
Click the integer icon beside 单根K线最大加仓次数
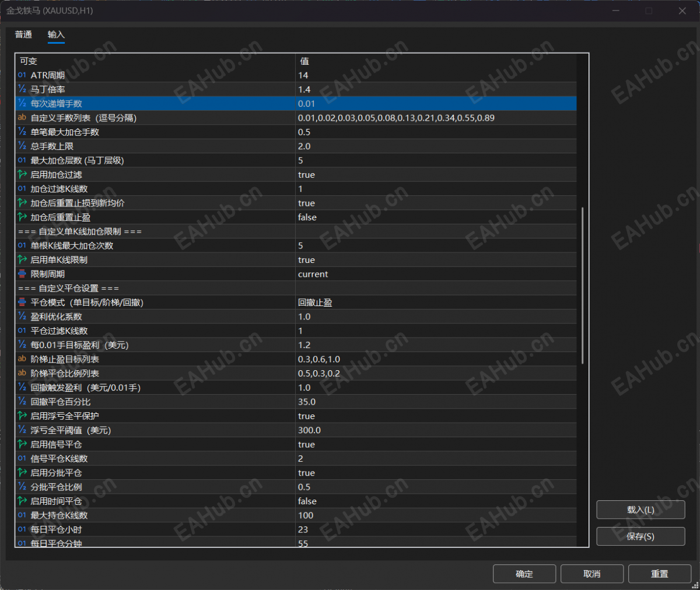point(22,245)
